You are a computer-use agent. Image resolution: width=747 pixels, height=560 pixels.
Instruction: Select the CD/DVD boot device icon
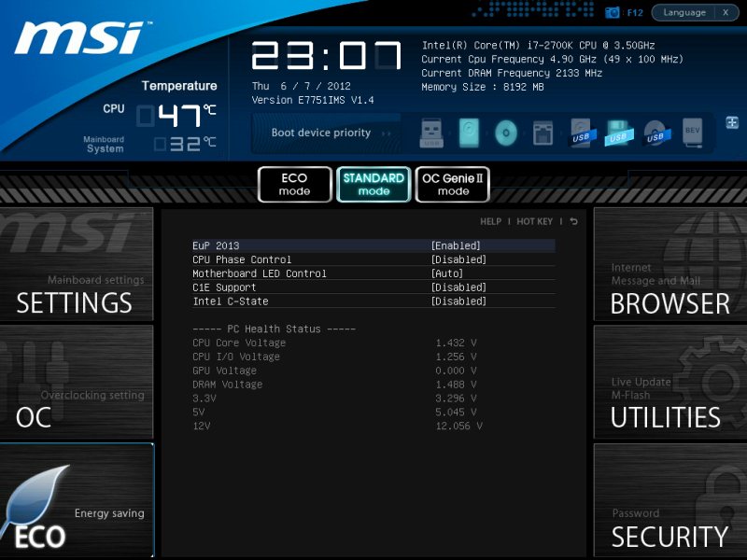coord(506,133)
